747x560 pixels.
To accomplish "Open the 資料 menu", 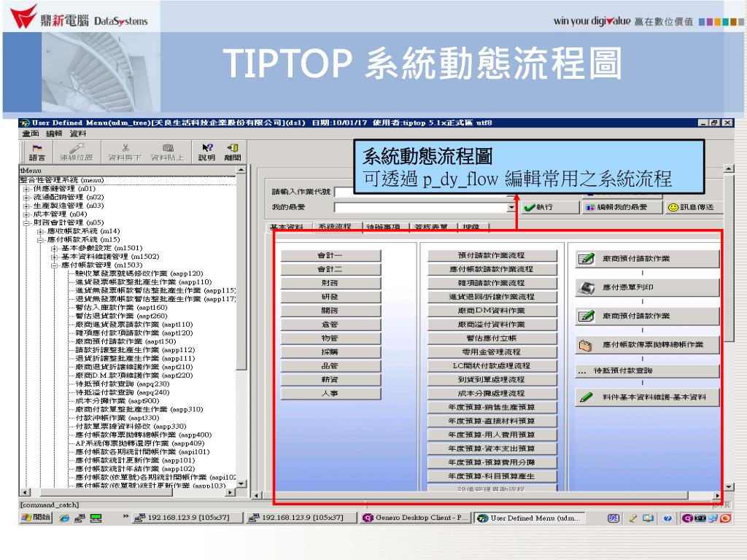I will point(77,134).
